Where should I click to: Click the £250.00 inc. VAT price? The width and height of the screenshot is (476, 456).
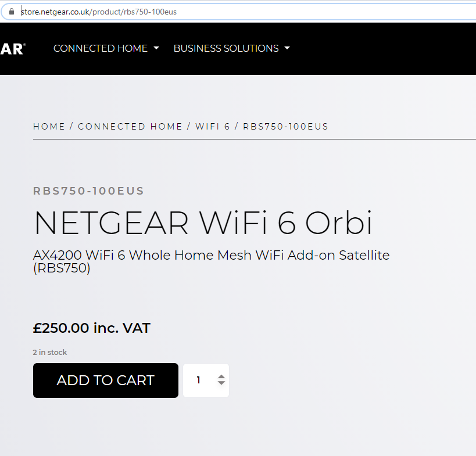92,328
